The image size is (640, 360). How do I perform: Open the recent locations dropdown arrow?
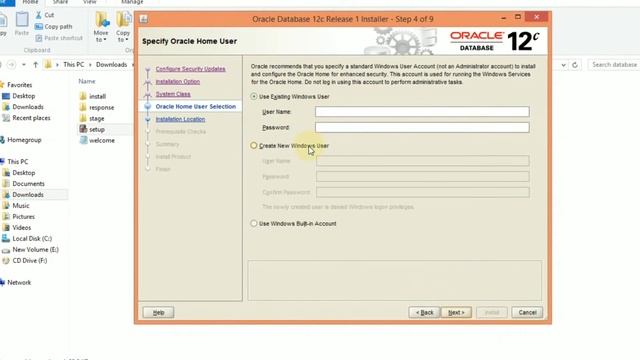(x=24, y=64)
